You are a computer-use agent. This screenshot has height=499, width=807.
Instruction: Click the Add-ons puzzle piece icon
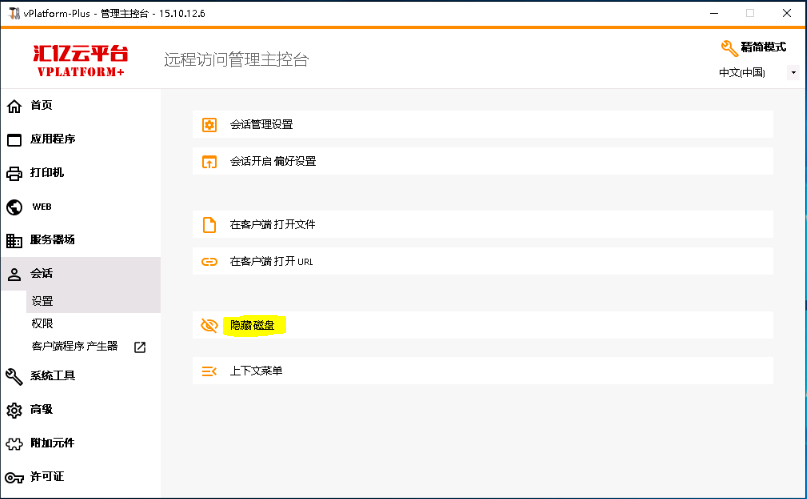14,444
